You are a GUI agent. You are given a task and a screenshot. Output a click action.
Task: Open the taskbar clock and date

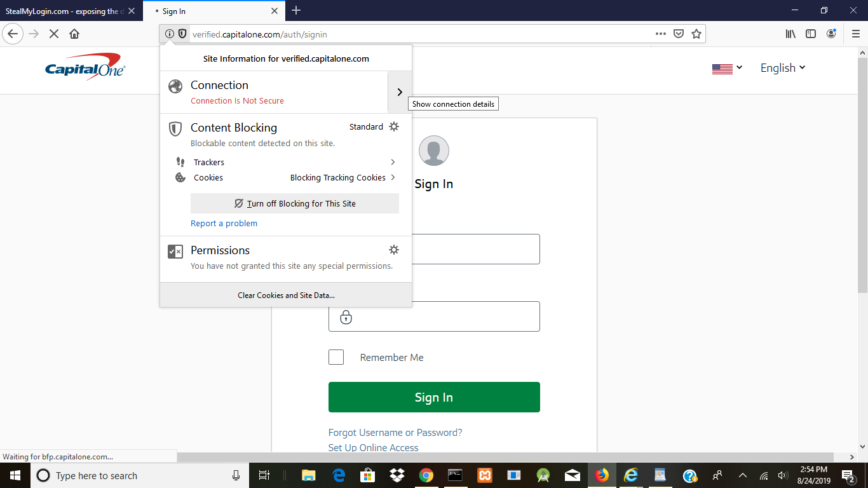[x=813, y=475]
